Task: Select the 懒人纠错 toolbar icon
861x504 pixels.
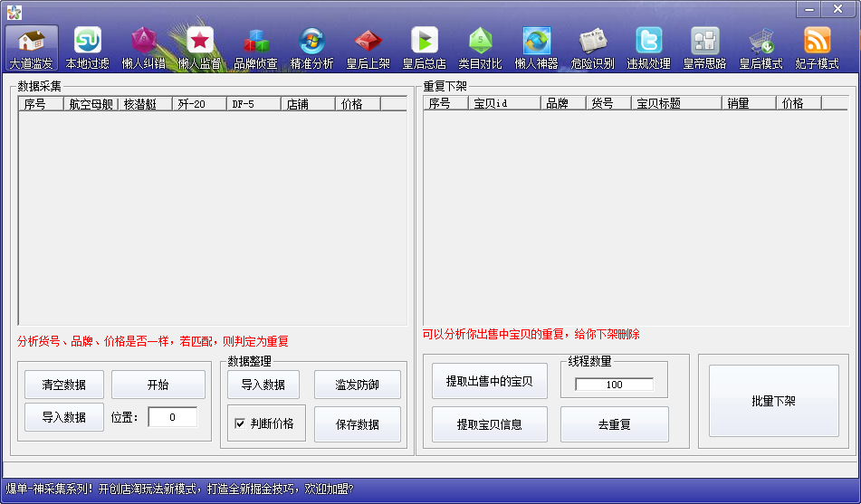Action: pyautogui.click(x=144, y=48)
